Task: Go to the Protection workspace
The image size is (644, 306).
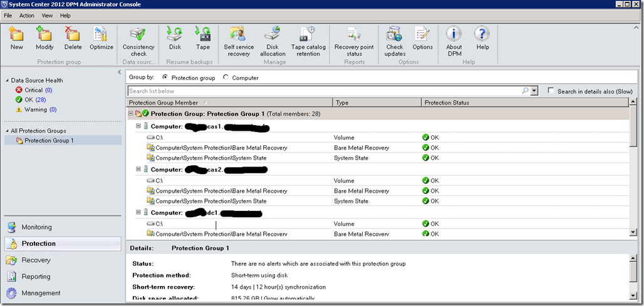Action: [63, 243]
